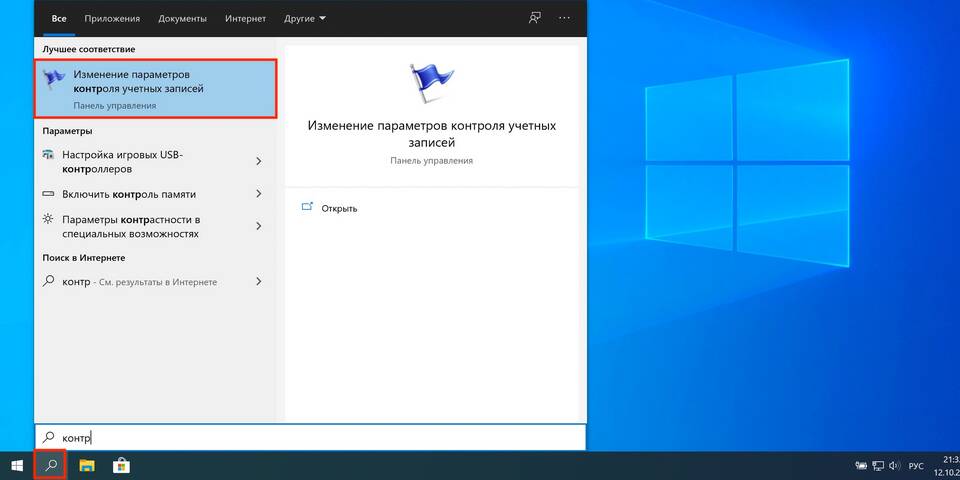Launch Microsoft Store from the taskbar
Image resolution: width=960 pixels, height=480 pixels.
(120, 465)
